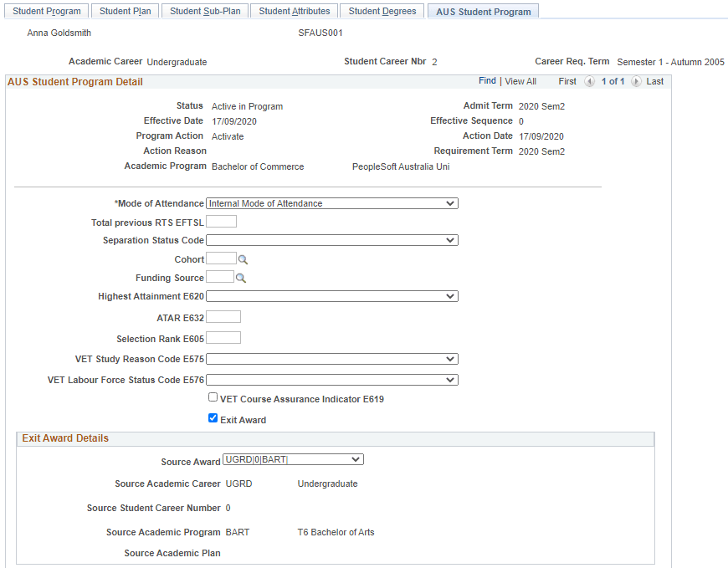Select the PeopleSoft Australia Uni text
The height and width of the screenshot is (568, 728).
click(401, 166)
